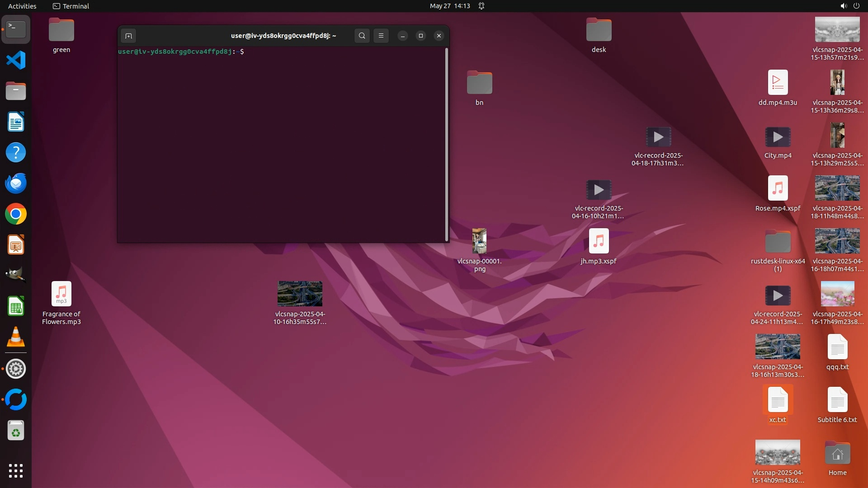Open the Help icon in dock
The height and width of the screenshot is (488, 868).
pyautogui.click(x=16, y=153)
